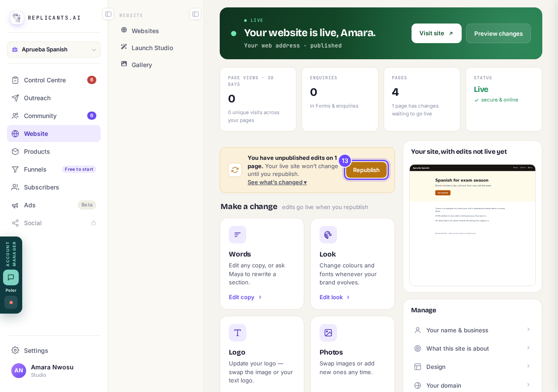Open the Community section
The width and height of the screenshot is (558, 392).
(x=54, y=116)
